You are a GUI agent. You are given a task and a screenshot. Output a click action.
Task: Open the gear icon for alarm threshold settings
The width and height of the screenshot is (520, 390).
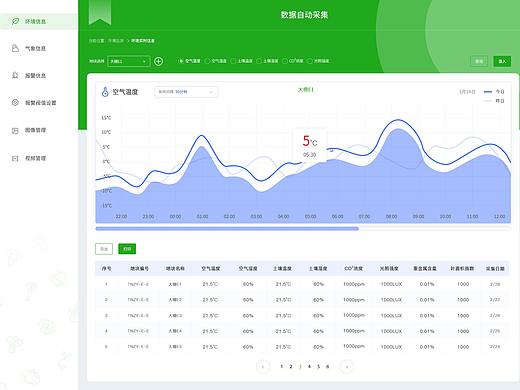tap(15, 102)
